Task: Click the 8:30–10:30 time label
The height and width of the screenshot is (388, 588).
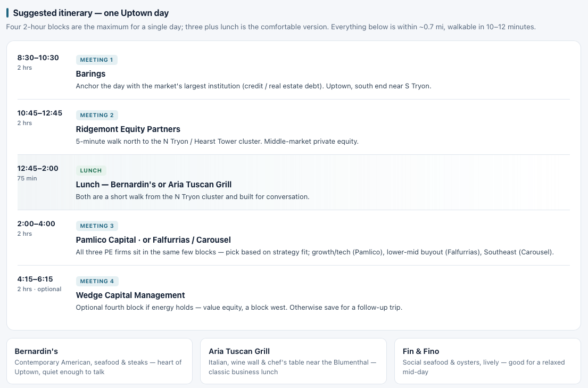Action: tap(38, 57)
